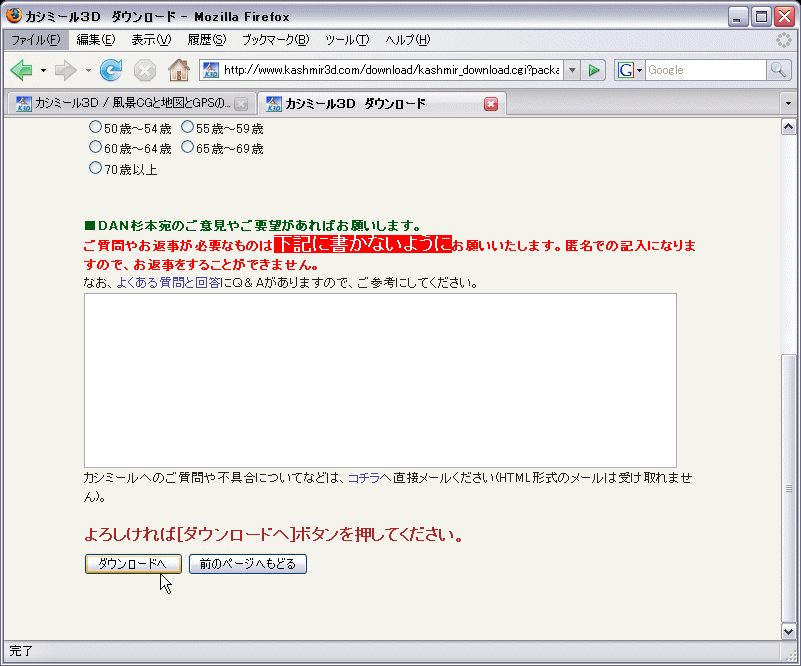The image size is (801, 666).
Task: Click the ダウンロードへ button
Action: pyautogui.click(x=133, y=564)
